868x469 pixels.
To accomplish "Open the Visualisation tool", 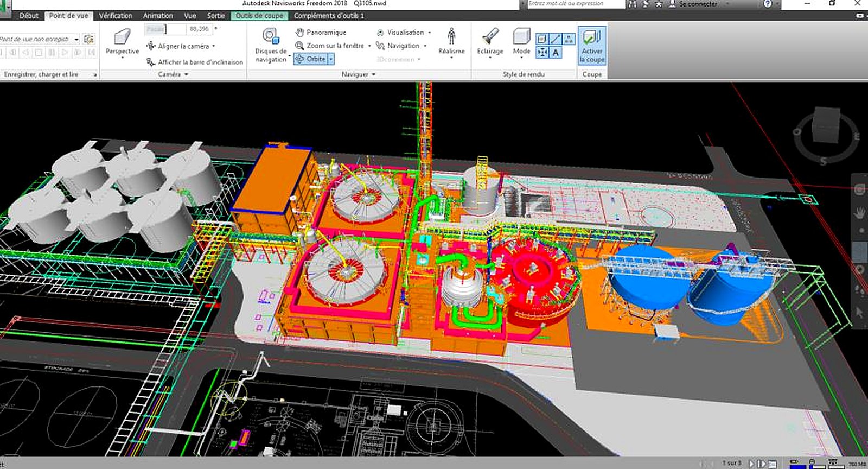I will coord(400,33).
